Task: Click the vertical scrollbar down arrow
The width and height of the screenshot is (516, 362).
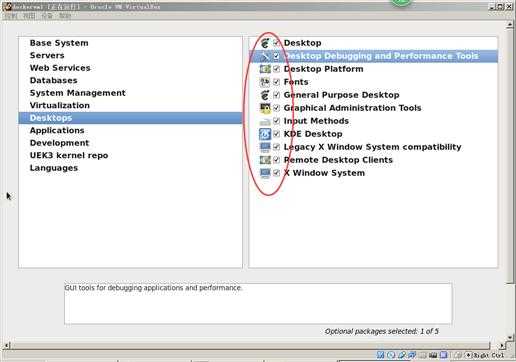Action: [510, 337]
